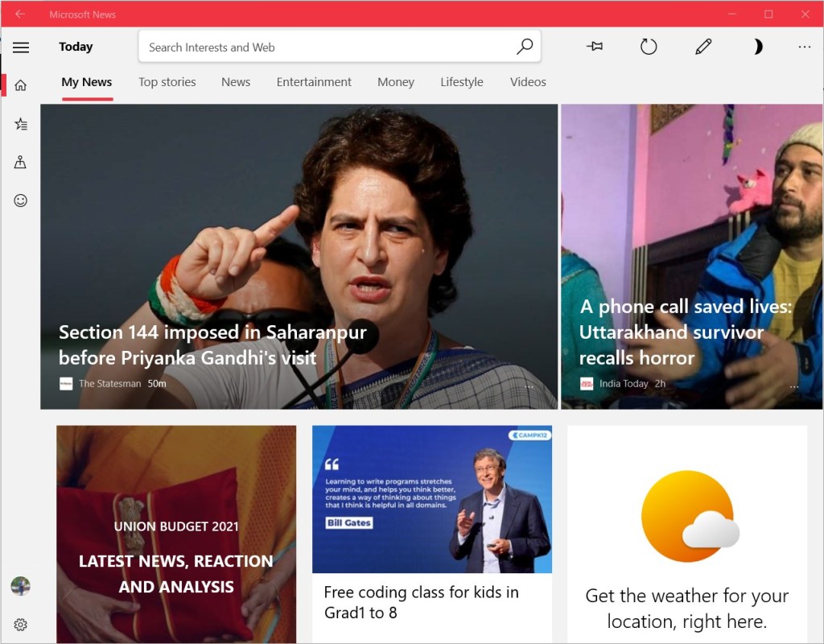The image size is (824, 644).
Task: Switch to the Entertainment tab
Action: click(314, 82)
